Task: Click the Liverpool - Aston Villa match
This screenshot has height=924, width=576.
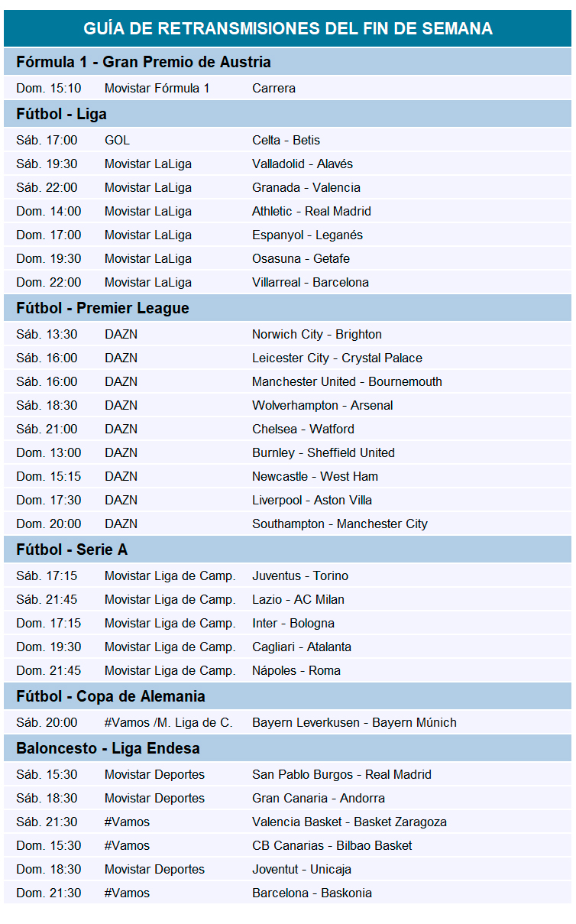Action: tap(312, 500)
